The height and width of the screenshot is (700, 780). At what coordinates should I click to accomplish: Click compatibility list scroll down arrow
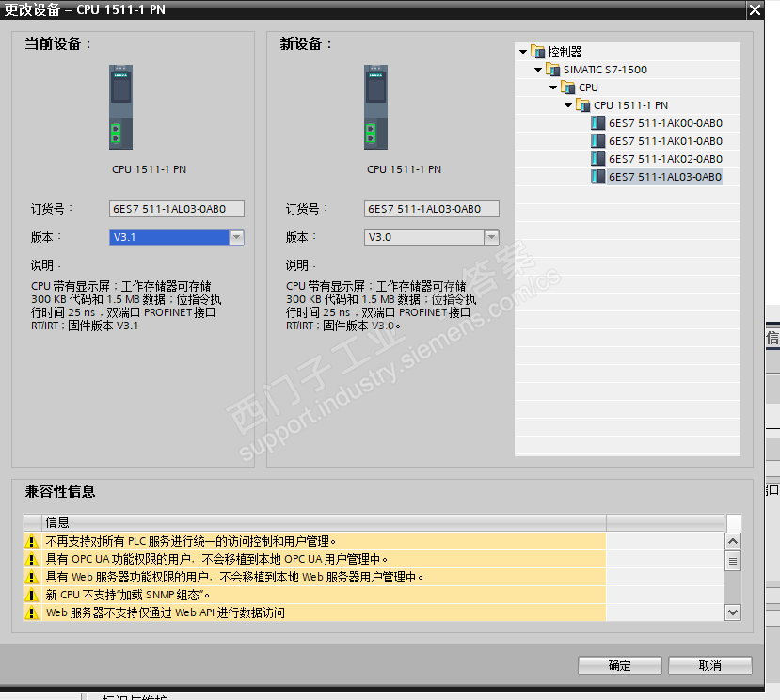click(733, 612)
